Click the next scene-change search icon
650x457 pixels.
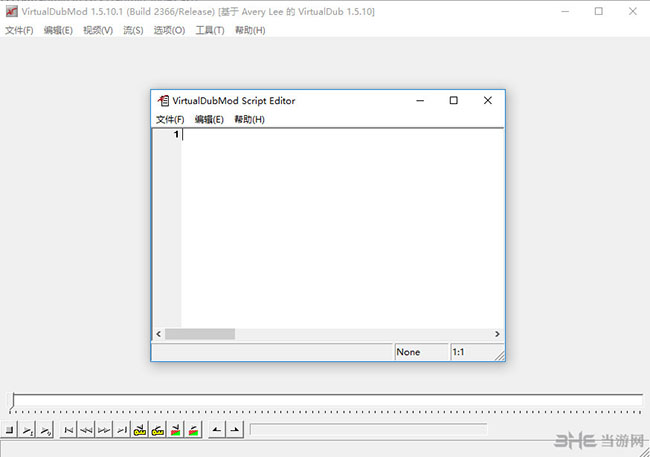[193, 430]
